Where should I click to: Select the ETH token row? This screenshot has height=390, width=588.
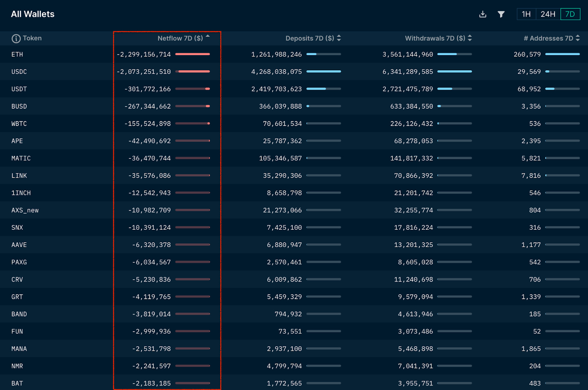click(294, 54)
